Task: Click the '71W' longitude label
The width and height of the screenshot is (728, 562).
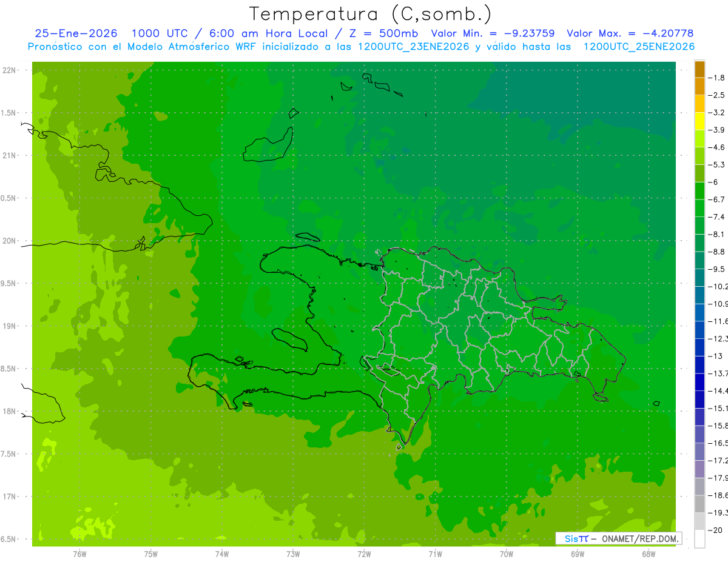Action: [435, 554]
